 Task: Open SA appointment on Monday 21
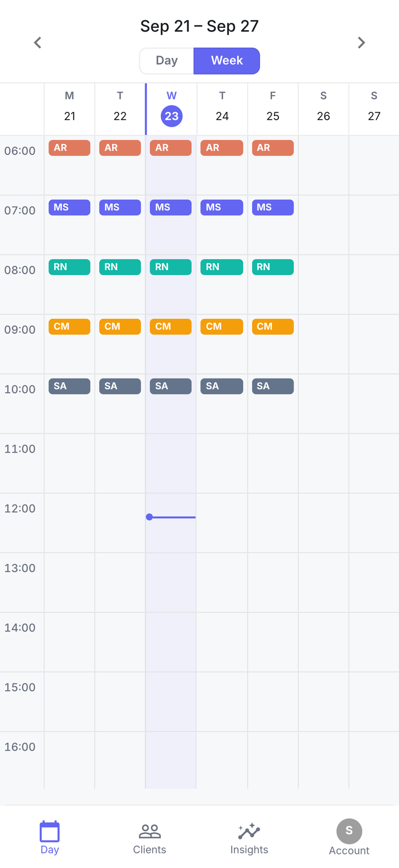coord(69,386)
